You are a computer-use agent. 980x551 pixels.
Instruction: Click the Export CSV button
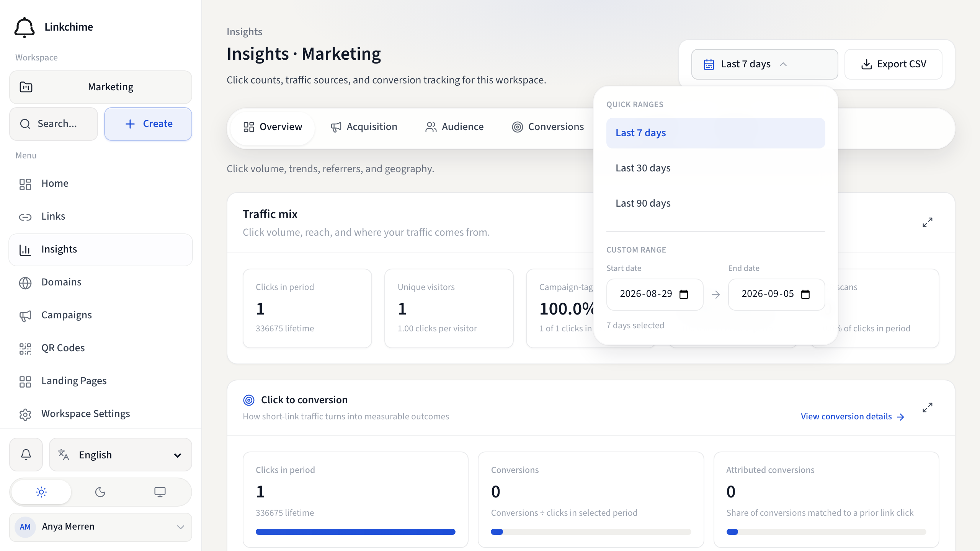click(893, 64)
